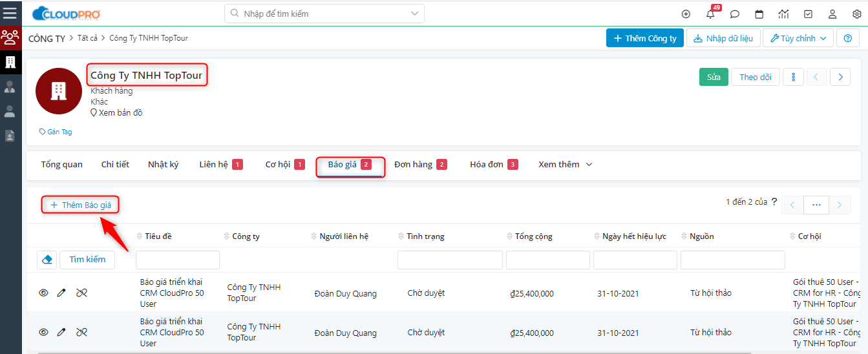
Task: Go to next page of quotes
Action: (840, 205)
